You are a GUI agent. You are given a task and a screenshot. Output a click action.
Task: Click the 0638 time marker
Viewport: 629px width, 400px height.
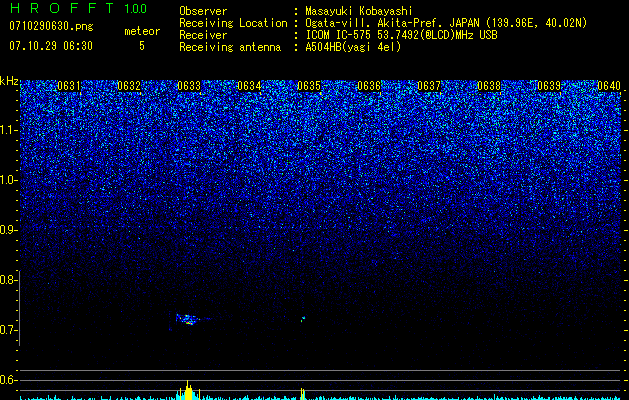point(489,86)
